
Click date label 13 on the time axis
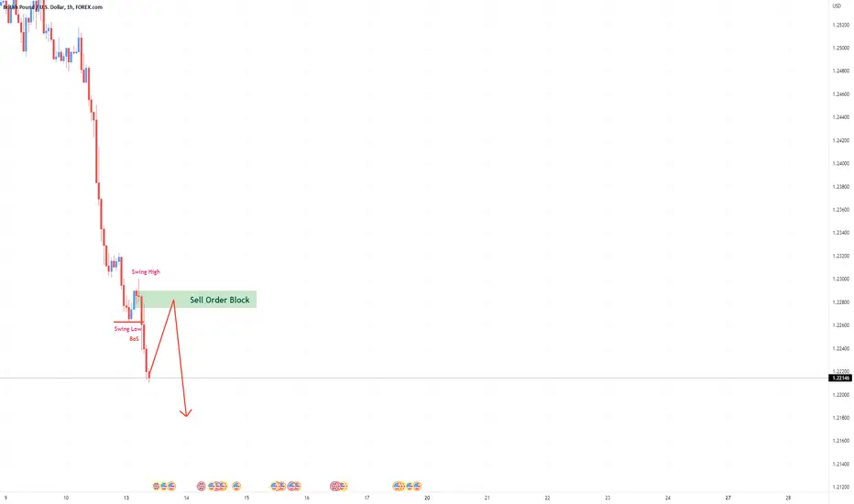pyautogui.click(x=126, y=498)
